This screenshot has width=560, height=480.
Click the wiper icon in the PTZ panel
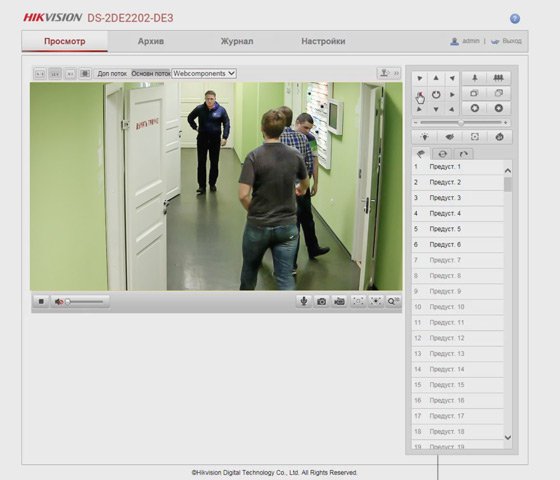(450, 137)
